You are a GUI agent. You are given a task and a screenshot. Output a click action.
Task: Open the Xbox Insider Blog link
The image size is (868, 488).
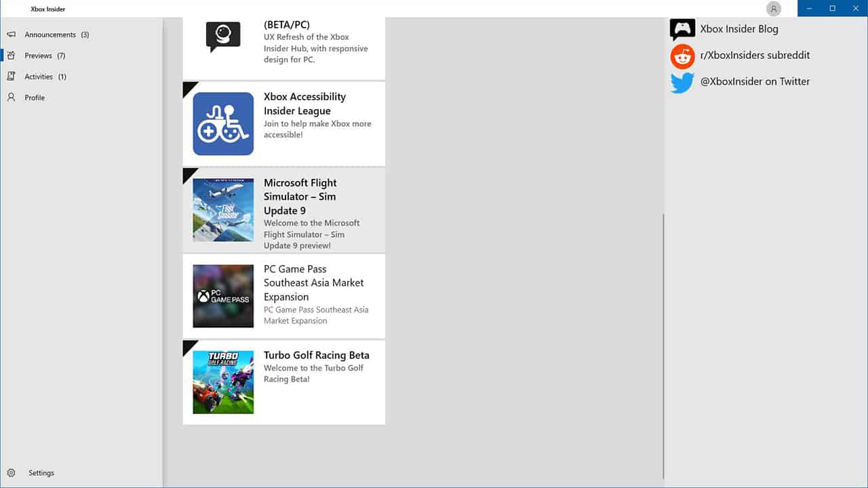739,29
